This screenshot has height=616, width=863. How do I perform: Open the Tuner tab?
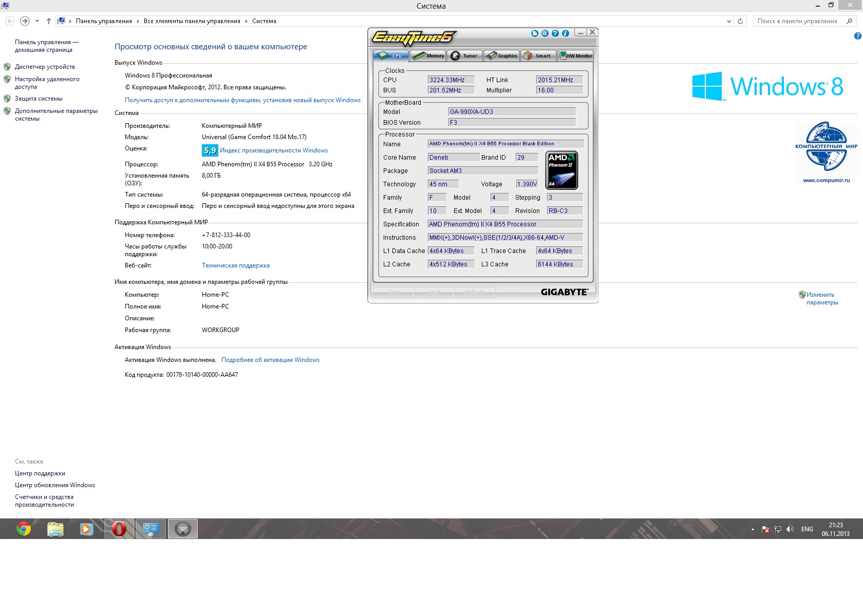(465, 55)
